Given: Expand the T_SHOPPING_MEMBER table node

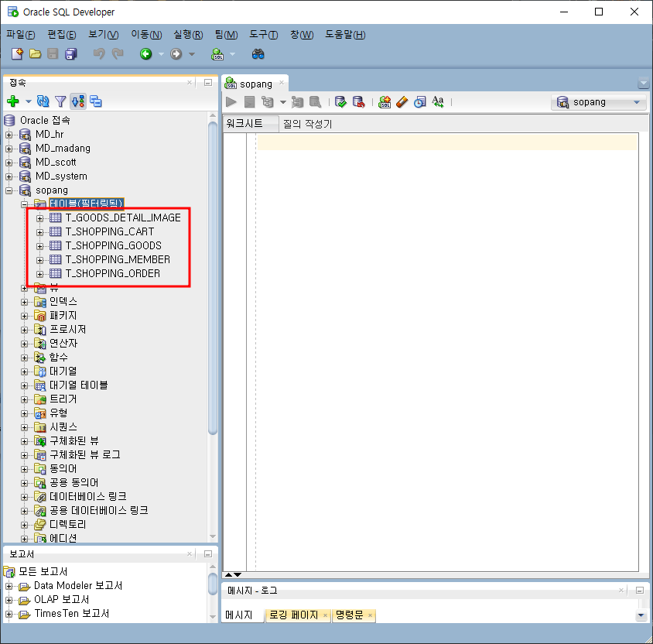Looking at the screenshot, I should point(40,260).
